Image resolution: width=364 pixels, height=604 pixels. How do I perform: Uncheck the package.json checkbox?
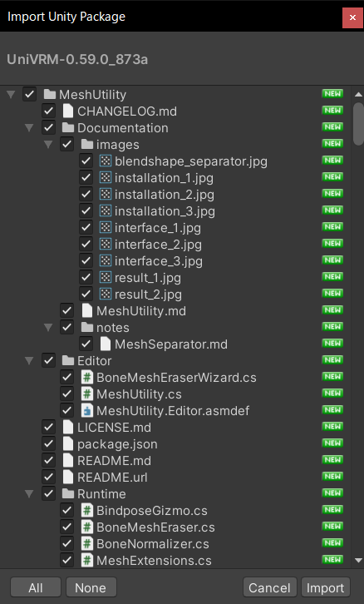pyautogui.click(x=48, y=444)
